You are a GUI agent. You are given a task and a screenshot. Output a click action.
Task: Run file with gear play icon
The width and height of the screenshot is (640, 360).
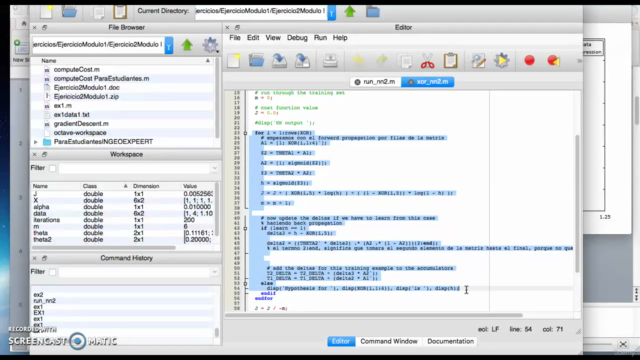pyautogui.click(x=502, y=61)
